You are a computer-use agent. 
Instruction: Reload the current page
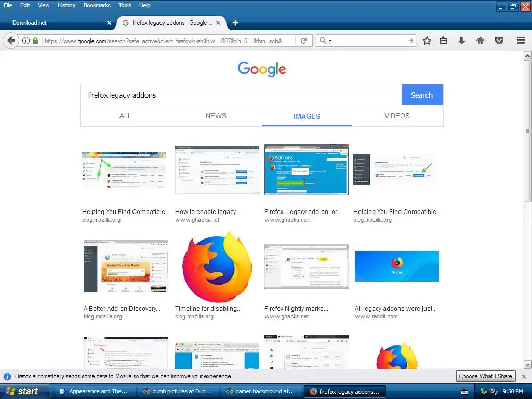click(x=303, y=41)
